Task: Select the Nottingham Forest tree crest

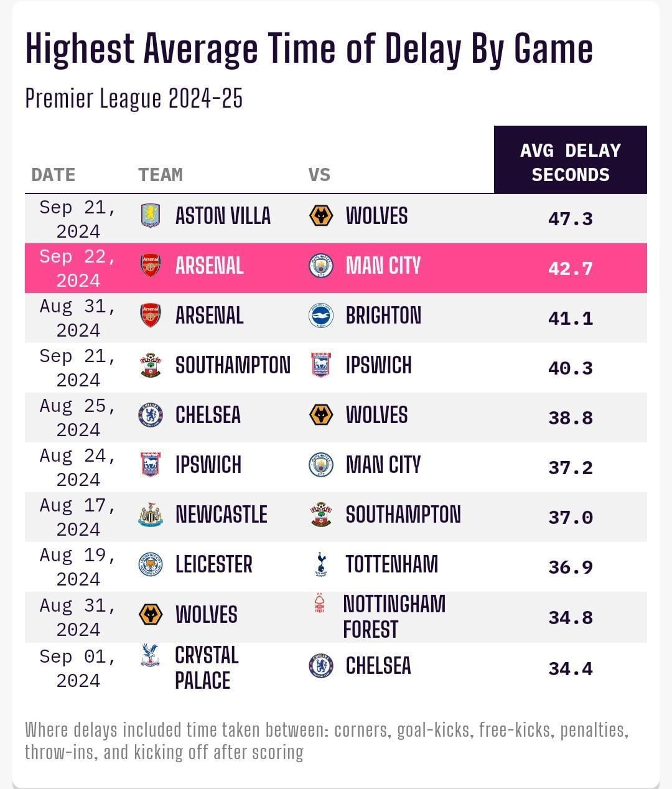Action: click(x=320, y=603)
